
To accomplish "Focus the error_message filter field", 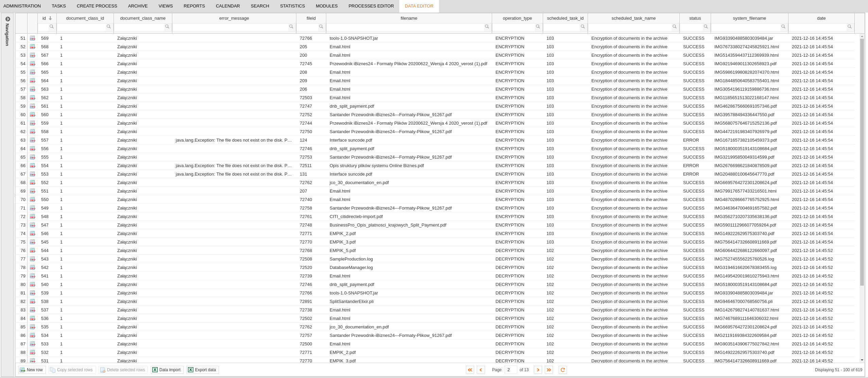I will coord(231,27).
